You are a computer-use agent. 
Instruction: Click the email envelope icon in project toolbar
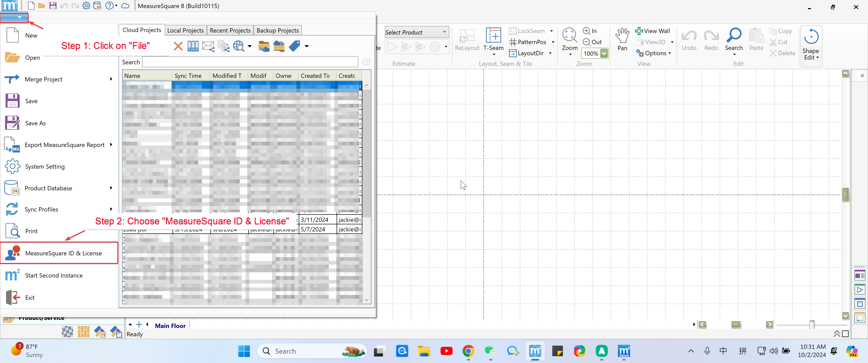[x=208, y=46]
